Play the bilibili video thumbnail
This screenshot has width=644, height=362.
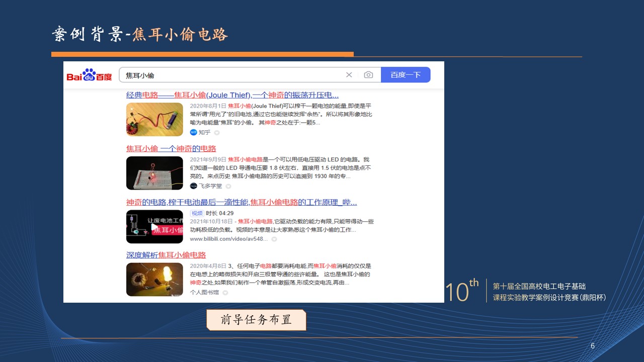[x=154, y=227]
